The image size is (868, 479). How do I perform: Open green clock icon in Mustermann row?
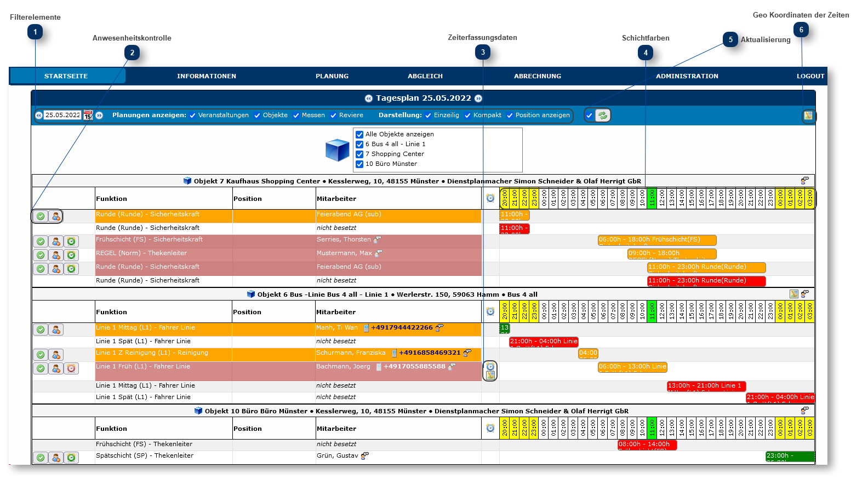point(71,255)
